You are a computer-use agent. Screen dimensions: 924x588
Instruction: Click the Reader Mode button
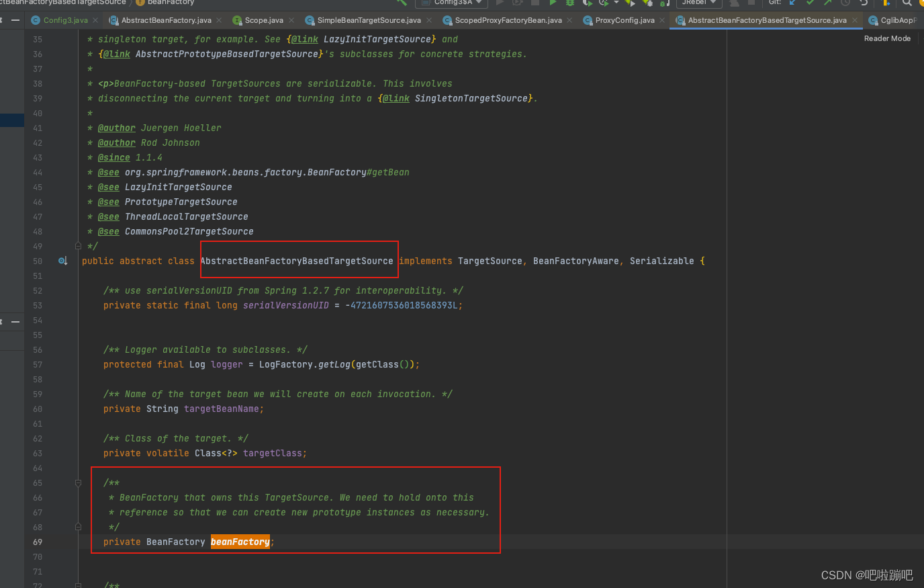click(887, 38)
